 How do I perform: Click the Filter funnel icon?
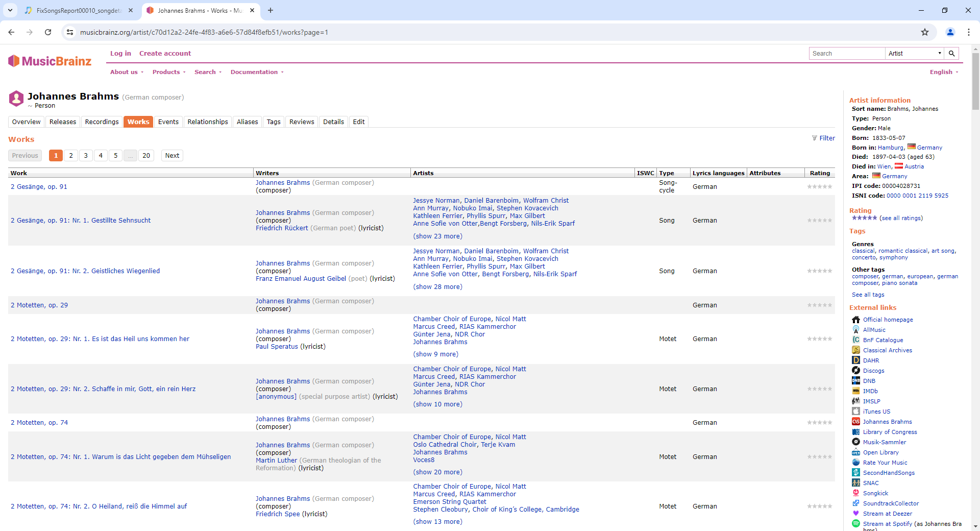pyautogui.click(x=815, y=138)
